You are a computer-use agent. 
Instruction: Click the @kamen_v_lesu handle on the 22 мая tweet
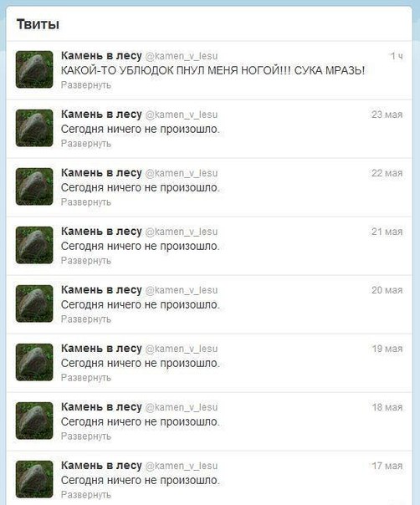(x=182, y=173)
